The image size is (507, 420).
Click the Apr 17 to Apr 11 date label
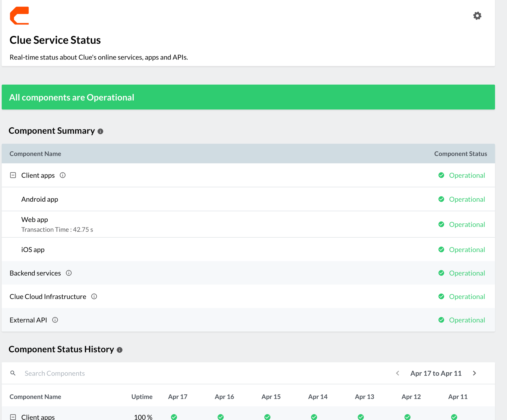coord(436,373)
